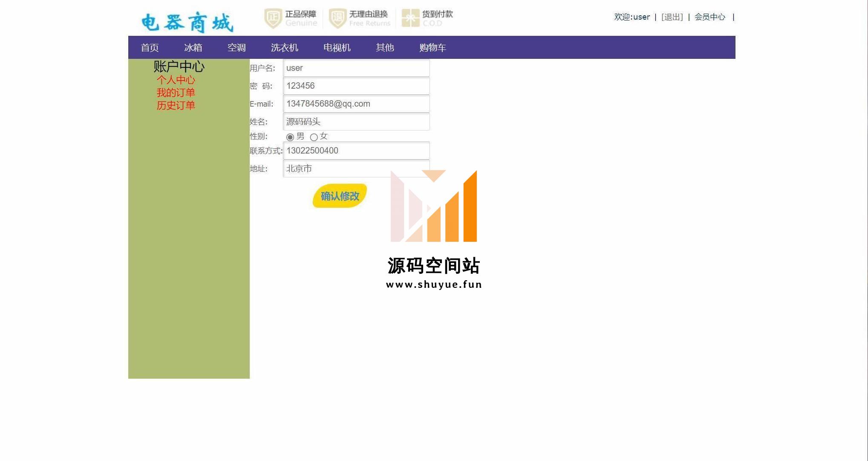Log out via the [退出] link
Screen dimensions: 868x461
click(672, 17)
